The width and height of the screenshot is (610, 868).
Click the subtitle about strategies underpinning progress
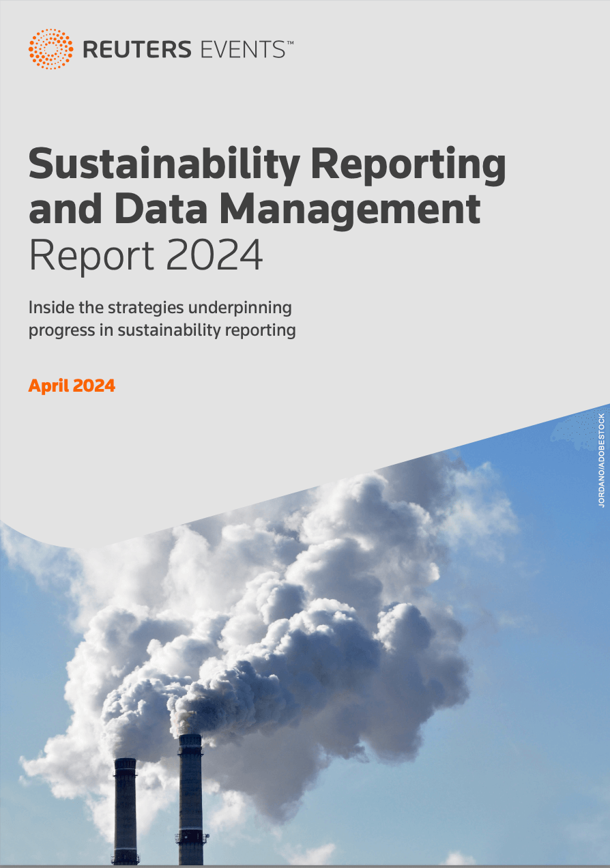tap(161, 318)
